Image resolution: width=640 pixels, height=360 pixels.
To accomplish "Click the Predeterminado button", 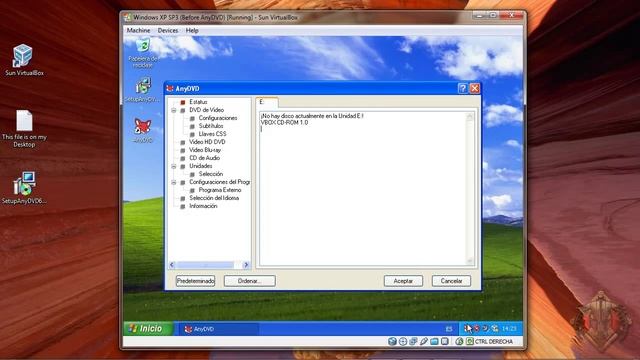I will [x=196, y=281].
